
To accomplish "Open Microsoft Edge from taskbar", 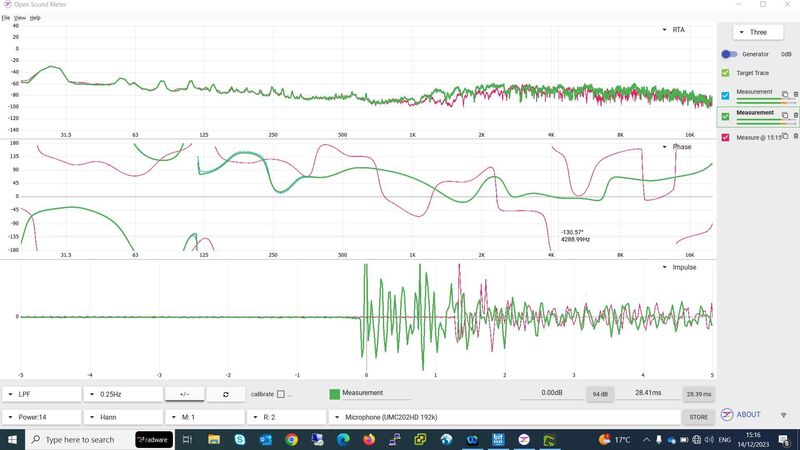I will point(343,439).
